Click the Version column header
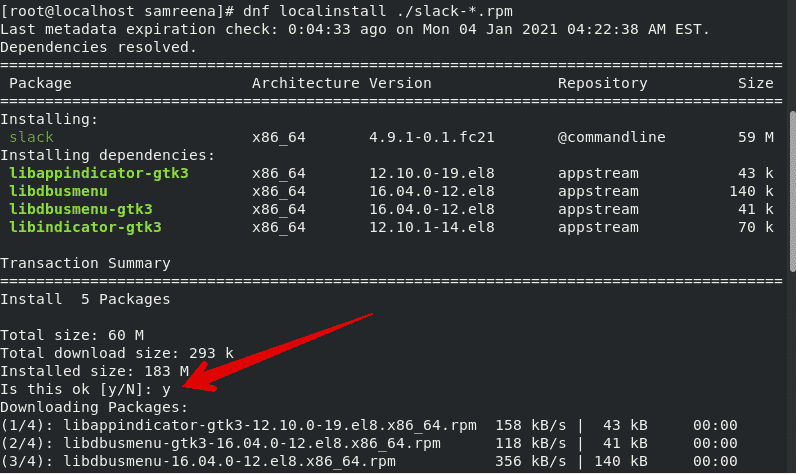Viewport: 796px width, 474px height. point(400,83)
